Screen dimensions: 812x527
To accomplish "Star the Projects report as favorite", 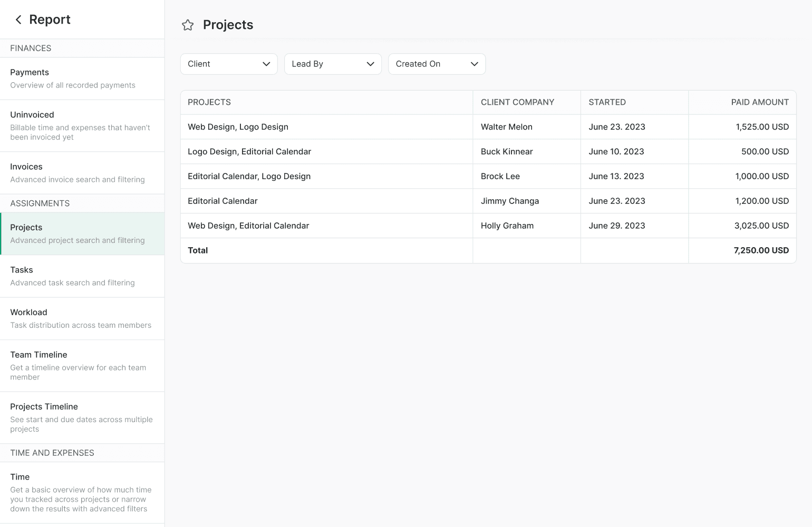I will click(188, 25).
